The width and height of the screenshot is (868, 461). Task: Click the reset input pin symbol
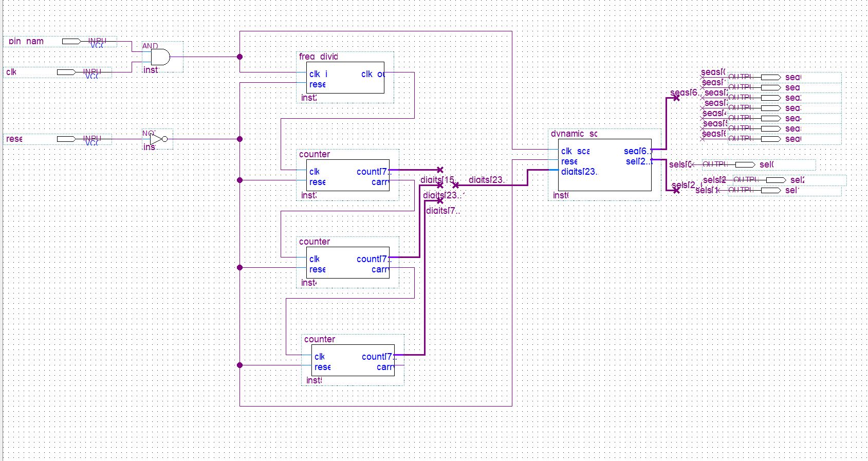click(66, 139)
